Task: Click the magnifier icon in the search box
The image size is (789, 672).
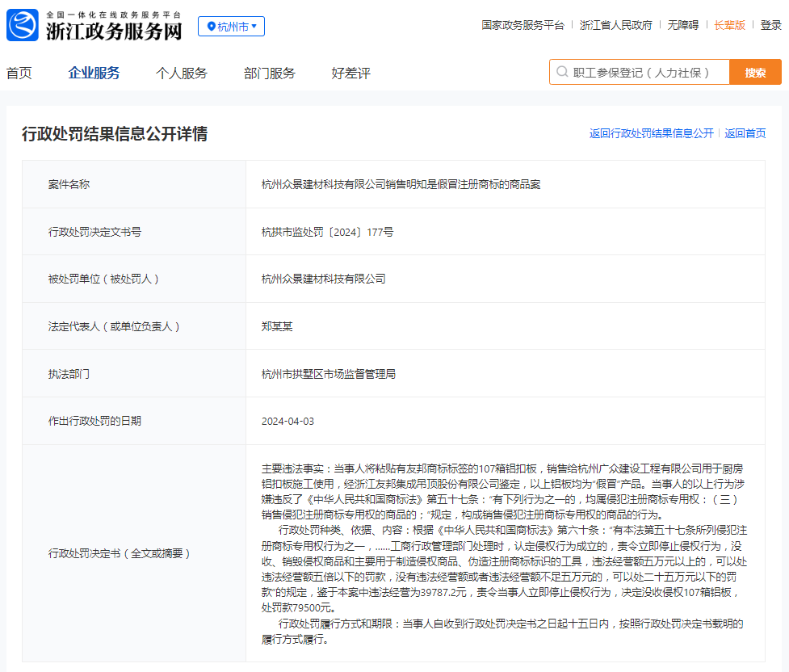Action: coord(562,72)
